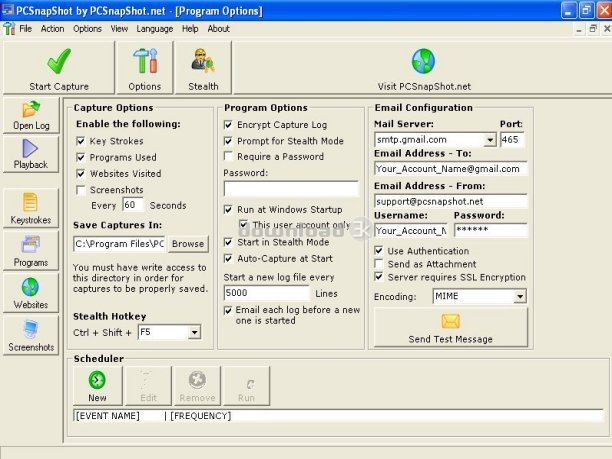Click the Start Capture green checkmark button
The width and height of the screenshot is (612, 459).
[x=59, y=68]
